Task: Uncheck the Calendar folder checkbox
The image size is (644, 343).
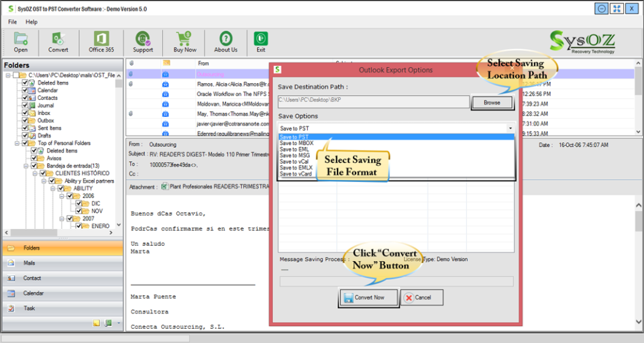Action: point(25,91)
